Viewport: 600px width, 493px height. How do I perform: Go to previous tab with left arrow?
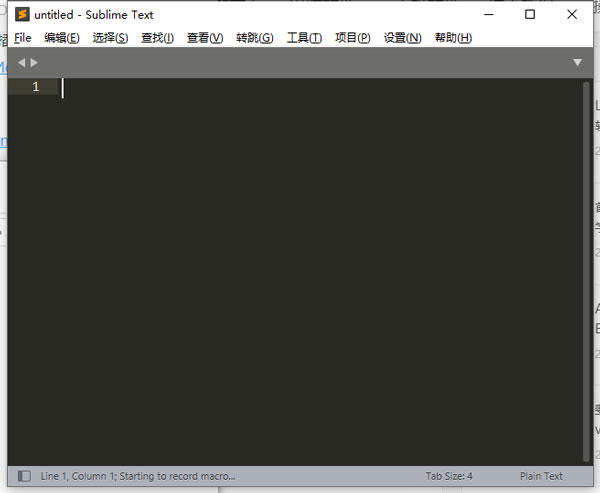21,62
